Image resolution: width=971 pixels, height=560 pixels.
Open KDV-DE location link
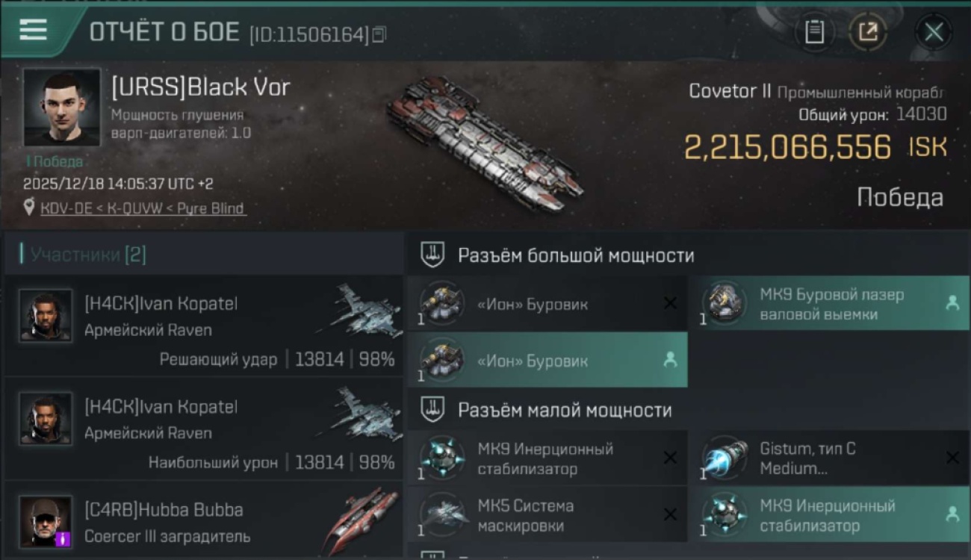pyautogui.click(x=142, y=208)
